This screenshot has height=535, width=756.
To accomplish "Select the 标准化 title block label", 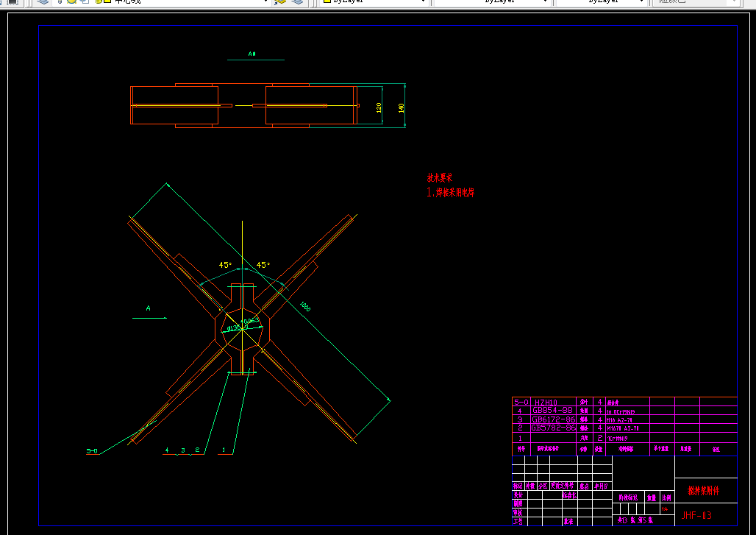I will (569, 495).
